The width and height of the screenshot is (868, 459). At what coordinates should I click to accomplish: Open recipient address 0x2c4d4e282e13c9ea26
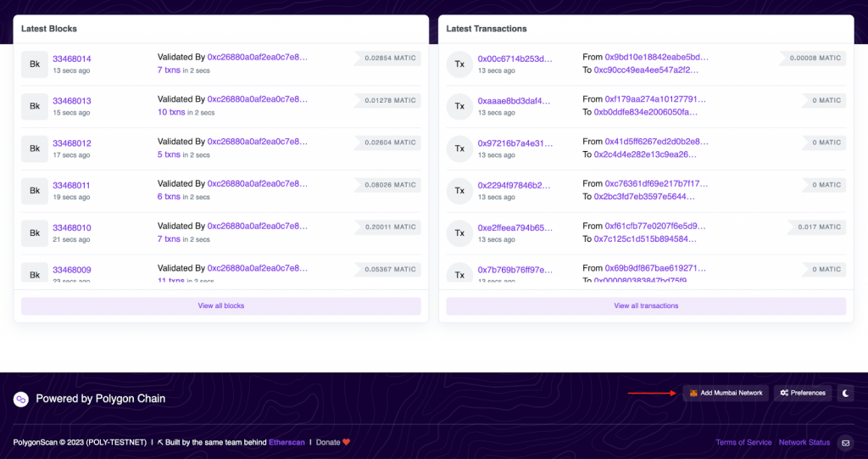point(645,154)
